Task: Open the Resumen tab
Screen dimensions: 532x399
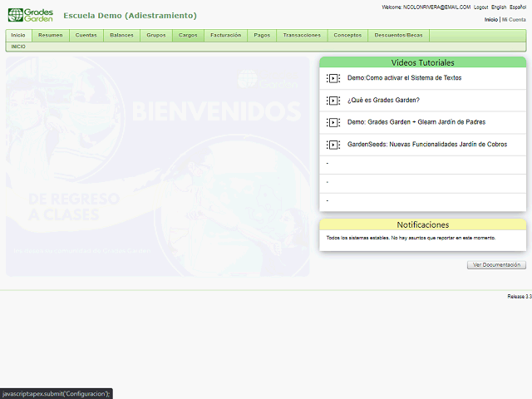Action: click(x=50, y=35)
